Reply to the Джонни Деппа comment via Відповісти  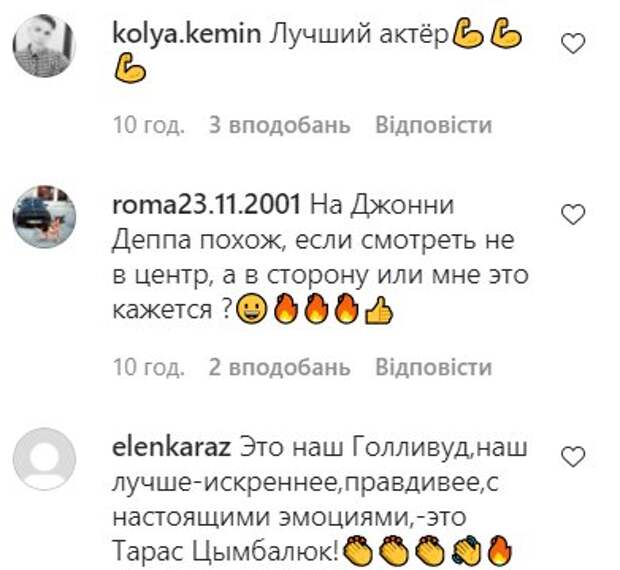click(434, 367)
